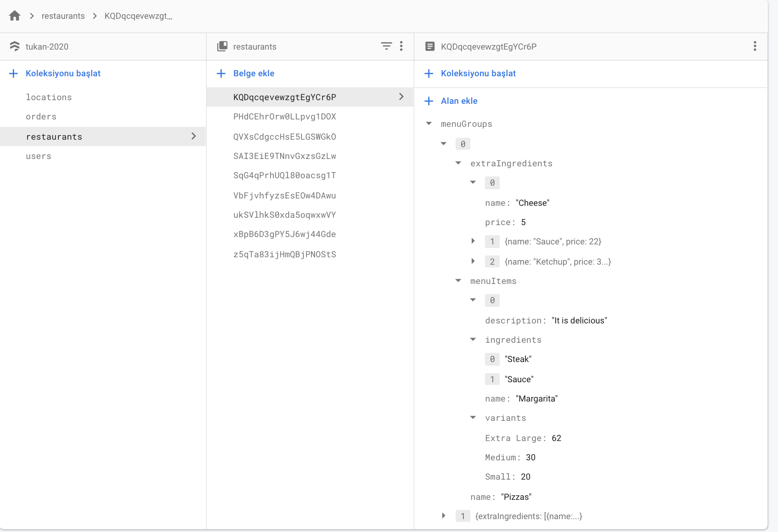Viewport: 778px width, 532px height.
Task: Collapse the extraIngredients array
Action: (x=458, y=163)
